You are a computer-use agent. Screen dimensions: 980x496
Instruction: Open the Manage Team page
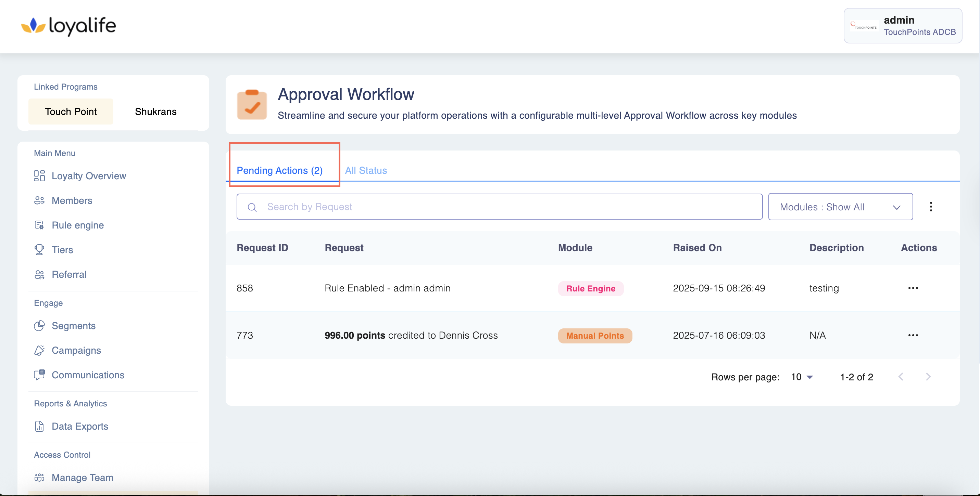(82, 478)
